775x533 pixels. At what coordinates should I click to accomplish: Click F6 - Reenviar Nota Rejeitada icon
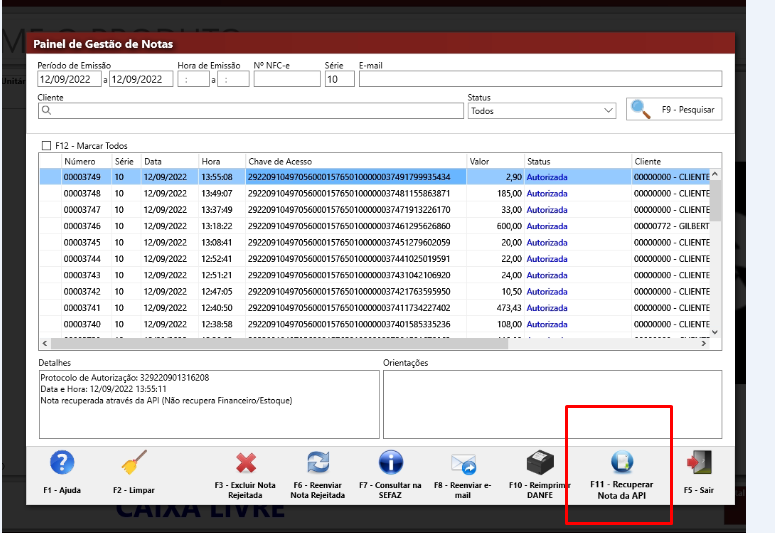coord(318,463)
